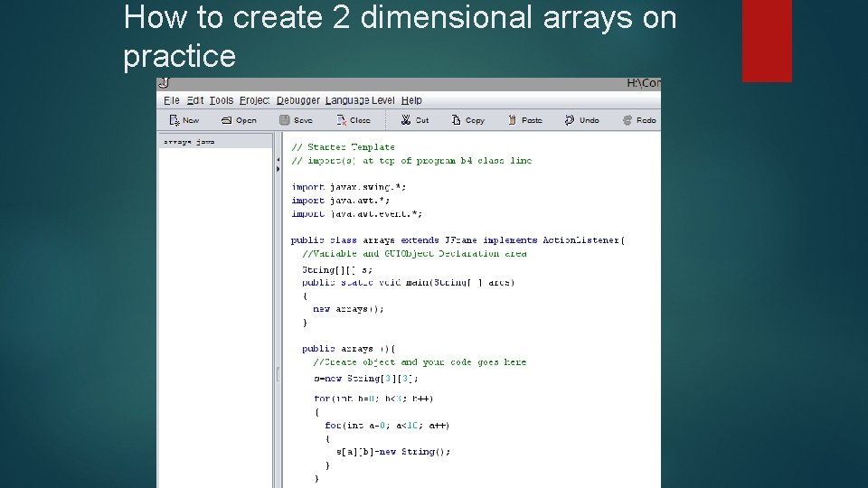Viewport: 868px width, 488px height.
Task: Open the Project menu
Action: coord(255,100)
